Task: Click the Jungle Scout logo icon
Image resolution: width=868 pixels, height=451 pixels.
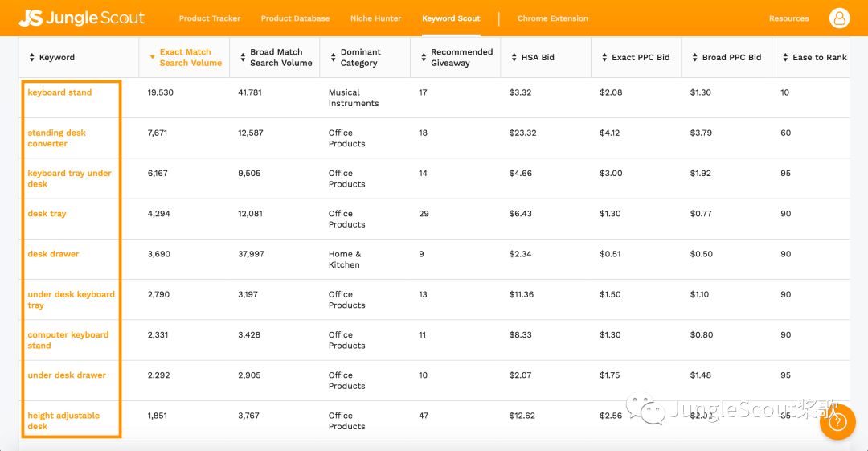Action: (31, 18)
